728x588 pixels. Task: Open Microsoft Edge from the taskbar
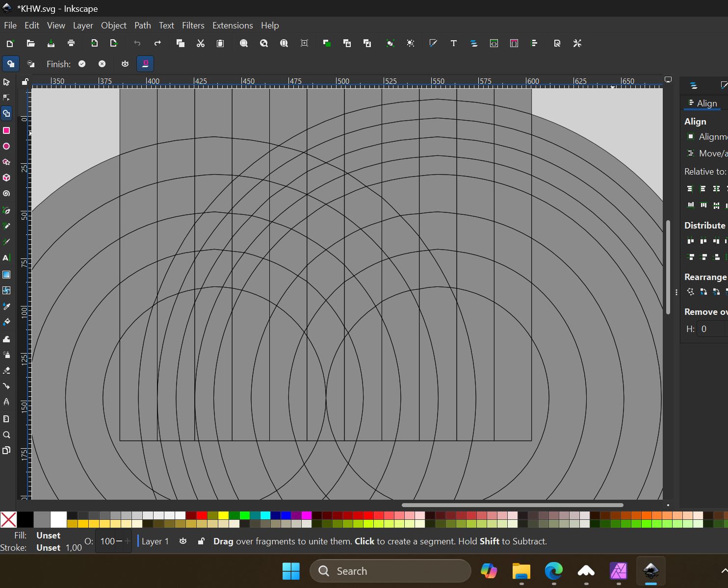(554, 571)
